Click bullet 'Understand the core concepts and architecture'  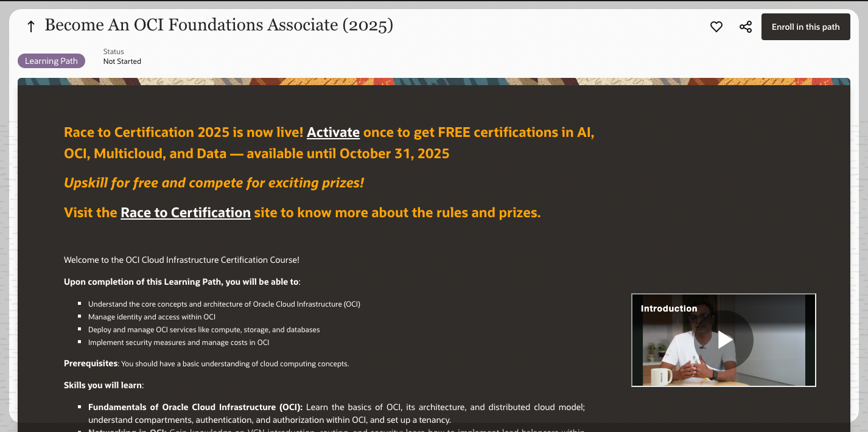(x=224, y=304)
